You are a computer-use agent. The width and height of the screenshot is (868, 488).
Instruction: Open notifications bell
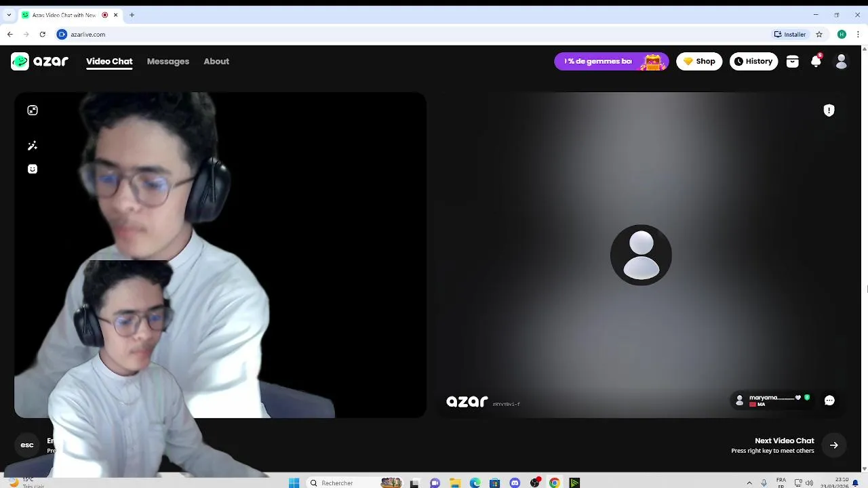click(x=816, y=61)
